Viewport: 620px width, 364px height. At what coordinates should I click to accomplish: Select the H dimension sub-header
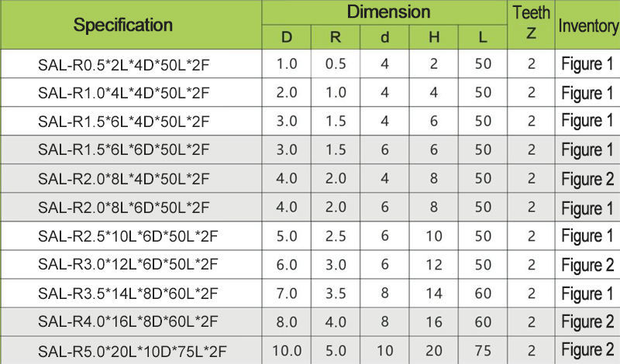pyautogui.click(x=434, y=37)
